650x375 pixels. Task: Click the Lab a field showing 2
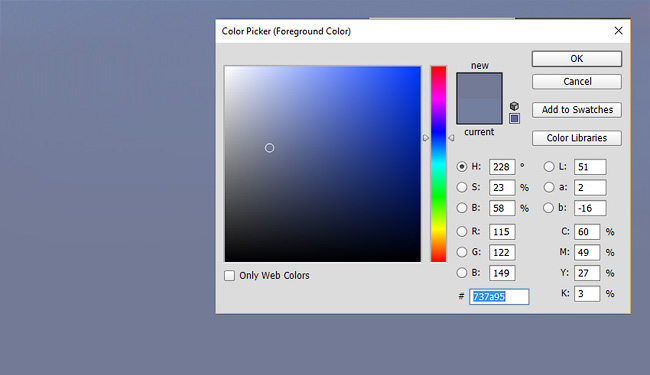pos(590,188)
